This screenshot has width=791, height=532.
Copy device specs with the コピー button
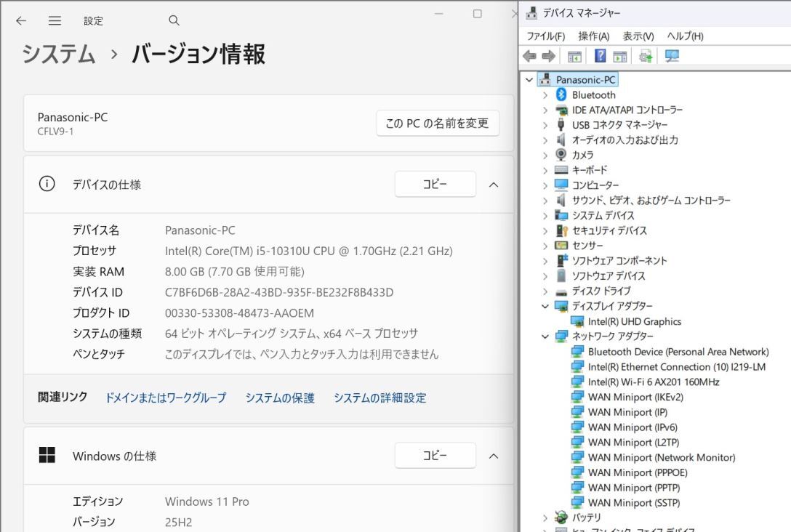click(x=435, y=184)
